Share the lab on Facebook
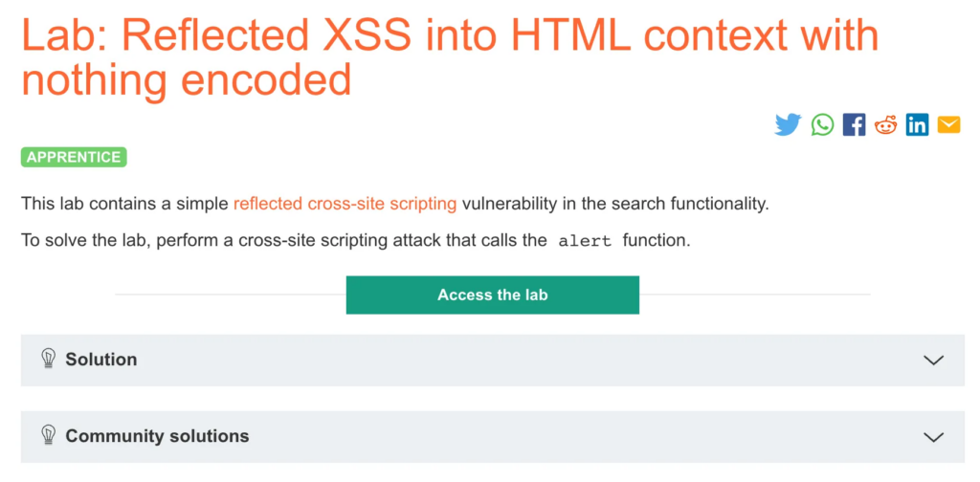Screen dimensions: 980x482 (854, 125)
